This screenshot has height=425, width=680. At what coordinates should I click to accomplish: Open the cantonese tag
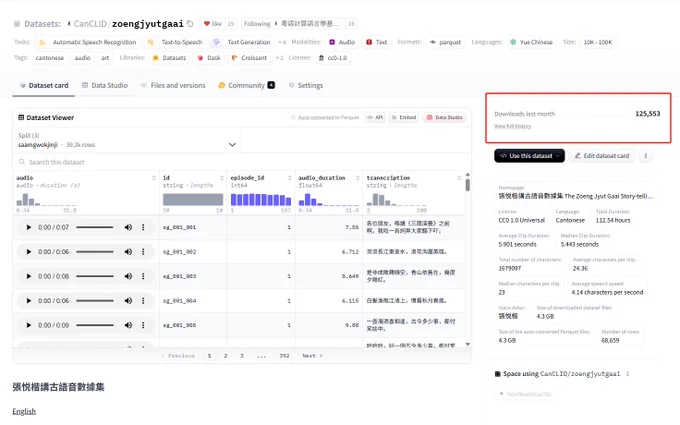coord(49,58)
